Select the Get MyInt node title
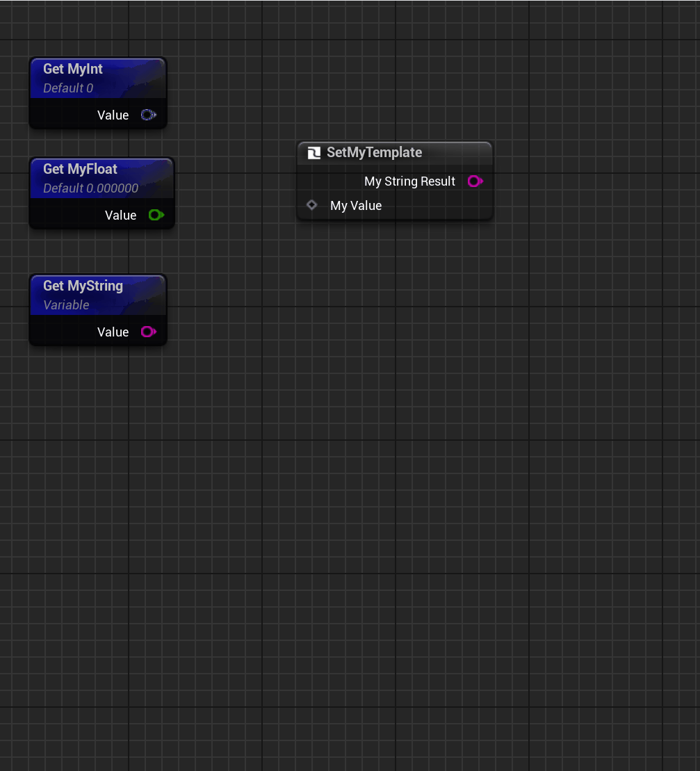Viewport: 700px width, 771px height. point(73,69)
